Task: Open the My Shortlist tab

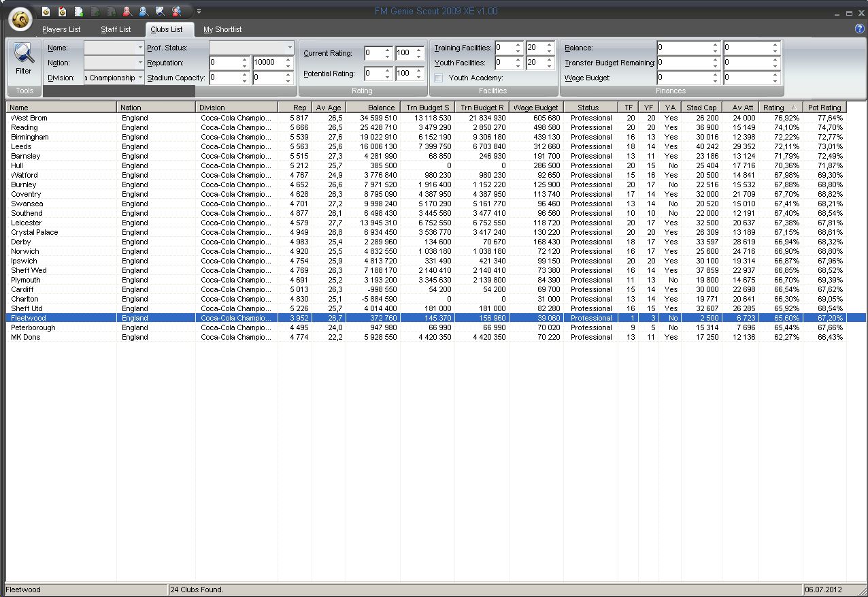Action: point(222,30)
